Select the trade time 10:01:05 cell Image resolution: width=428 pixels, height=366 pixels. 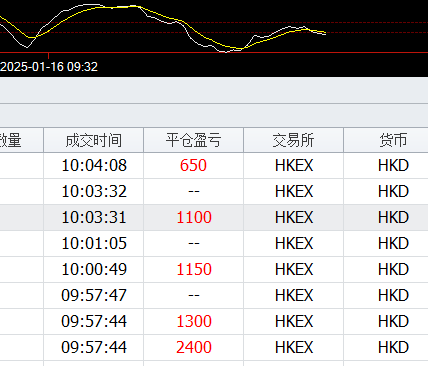[x=94, y=243]
